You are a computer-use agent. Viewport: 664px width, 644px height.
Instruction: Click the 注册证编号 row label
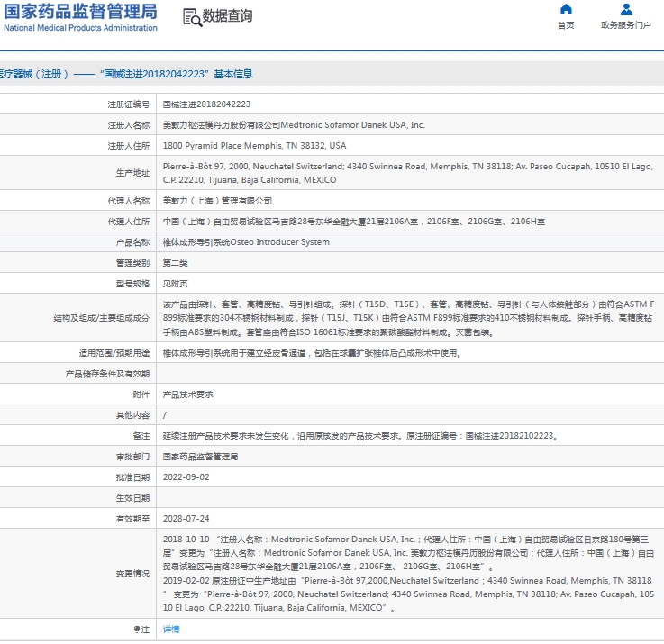tap(129, 104)
